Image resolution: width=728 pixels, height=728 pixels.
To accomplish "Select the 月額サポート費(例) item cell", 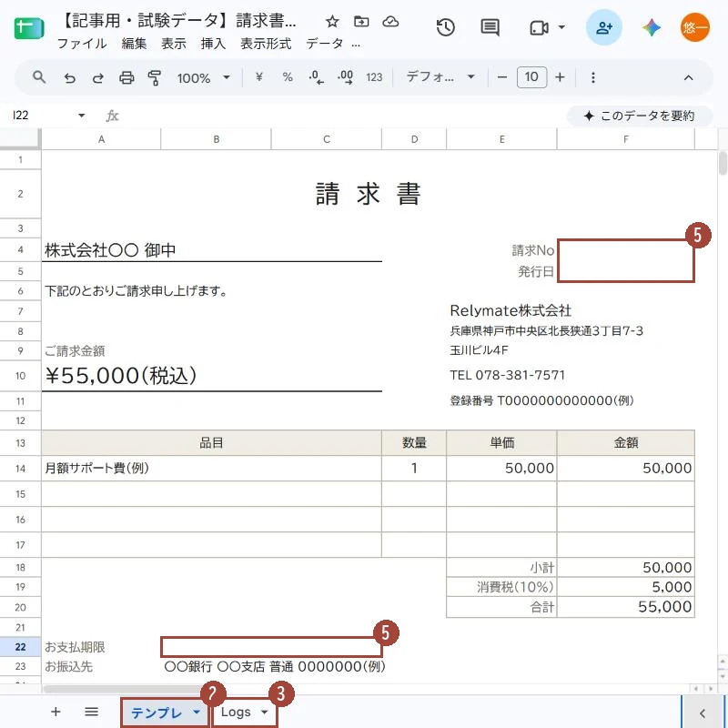I will (x=211, y=468).
